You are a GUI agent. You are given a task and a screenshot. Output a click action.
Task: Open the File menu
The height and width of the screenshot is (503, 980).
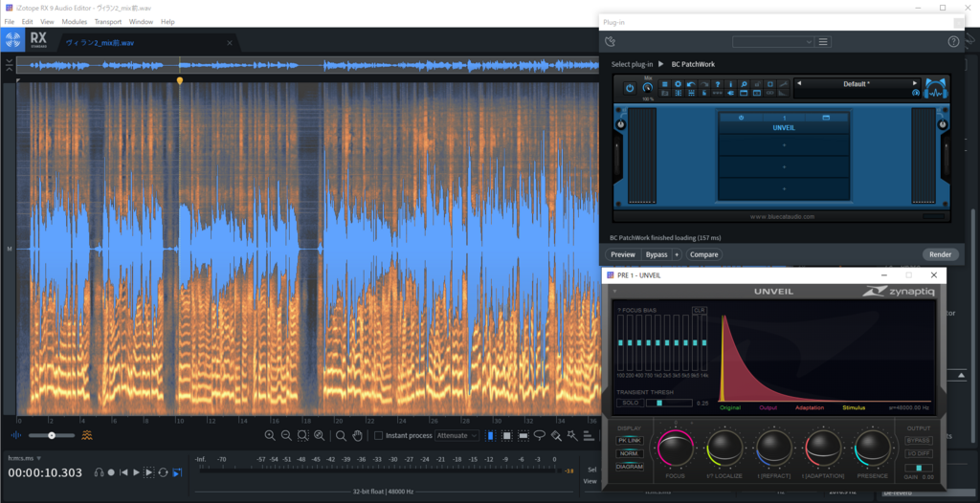pos(10,22)
